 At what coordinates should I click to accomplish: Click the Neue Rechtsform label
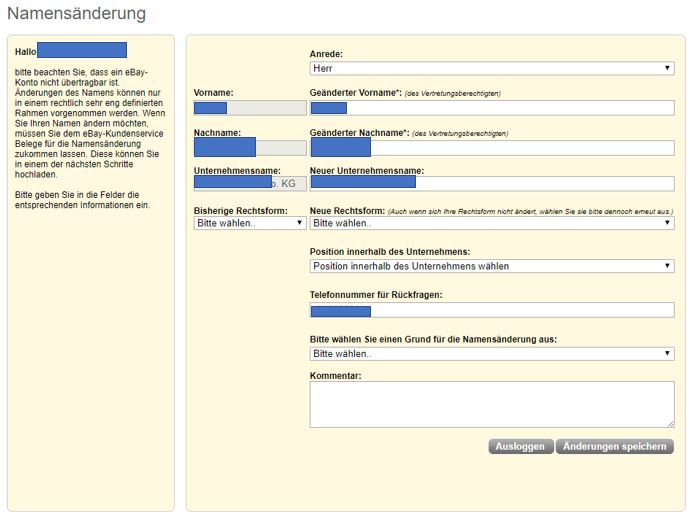[x=347, y=210]
